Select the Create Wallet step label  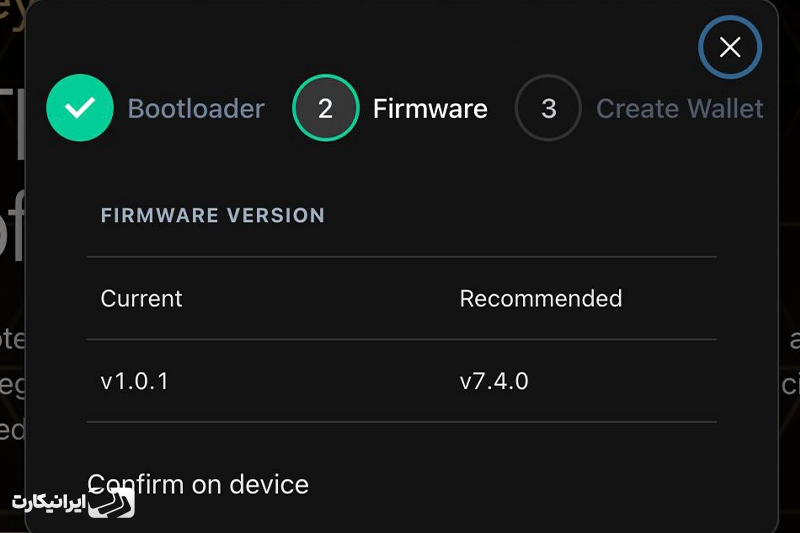680,109
